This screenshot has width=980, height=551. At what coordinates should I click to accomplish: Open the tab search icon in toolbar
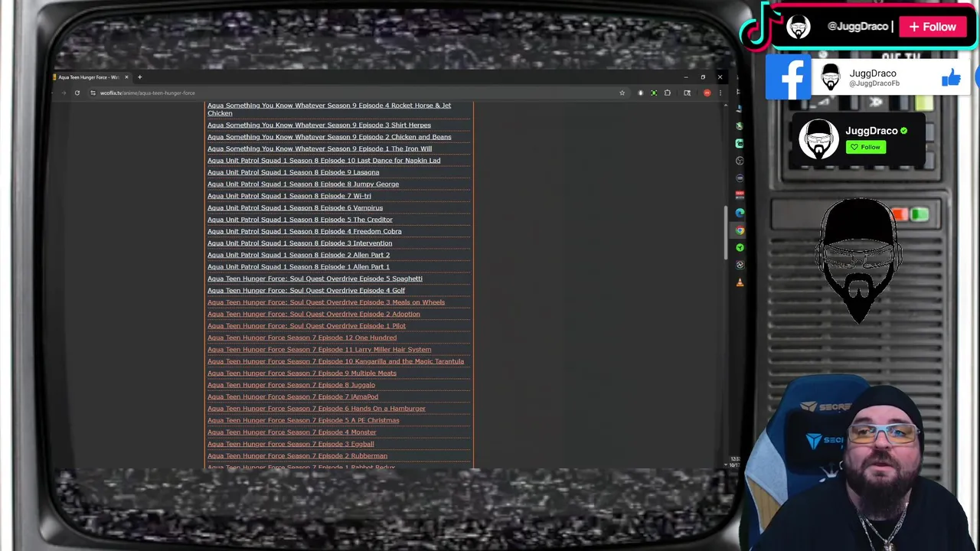point(687,93)
